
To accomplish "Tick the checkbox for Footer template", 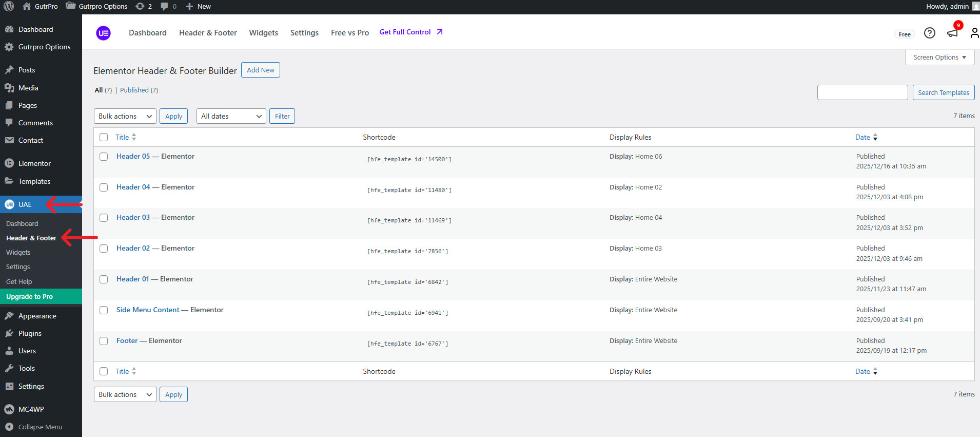I will pyautogui.click(x=104, y=341).
